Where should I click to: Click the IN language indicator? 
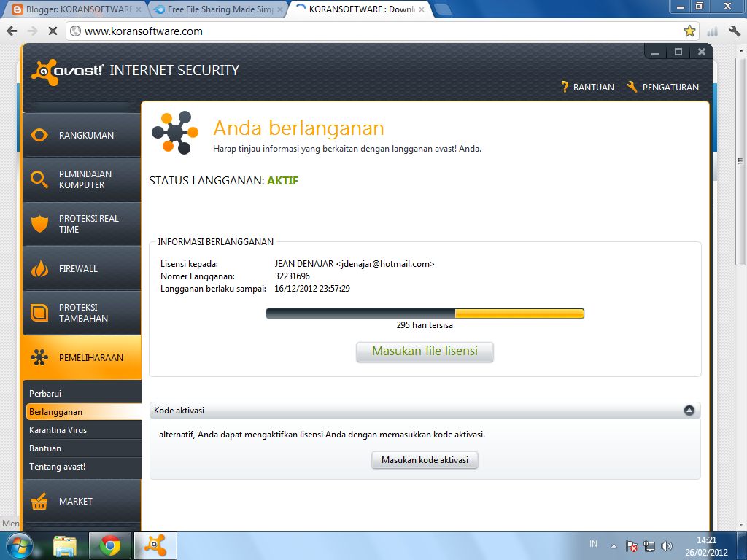pos(593,544)
